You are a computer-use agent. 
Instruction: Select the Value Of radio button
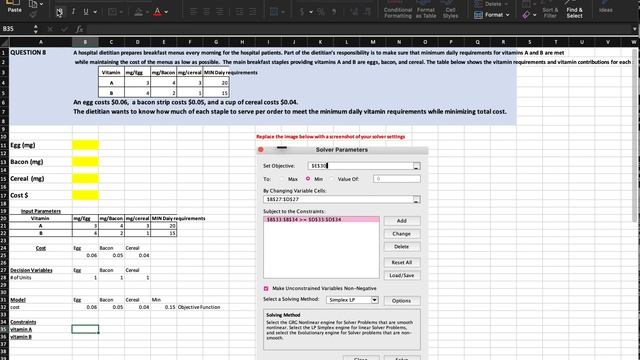point(332,179)
